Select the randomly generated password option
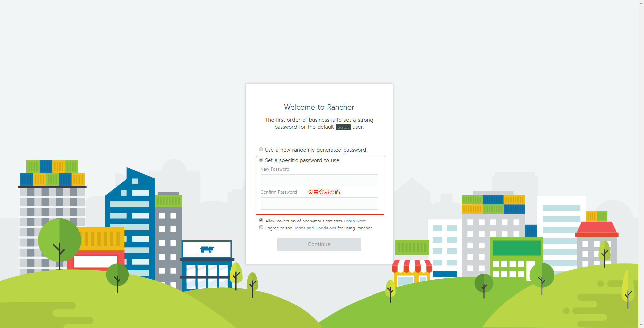Image resolution: width=644 pixels, height=328 pixels. tap(261, 150)
